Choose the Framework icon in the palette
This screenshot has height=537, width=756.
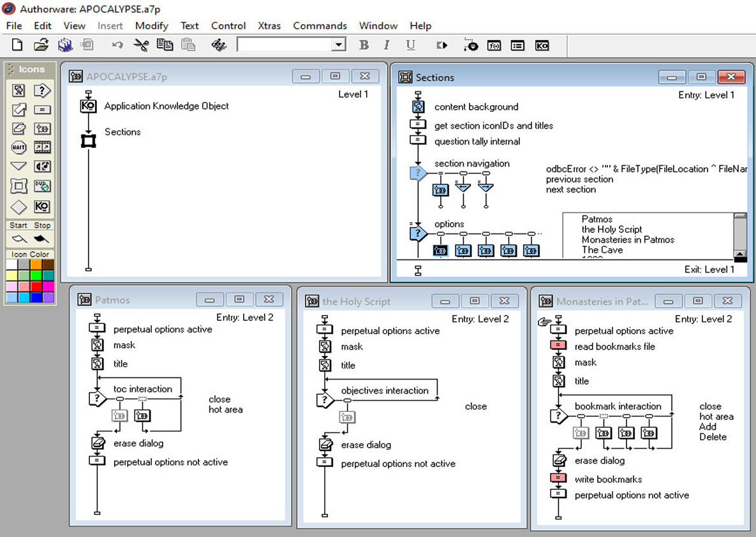tap(19, 186)
